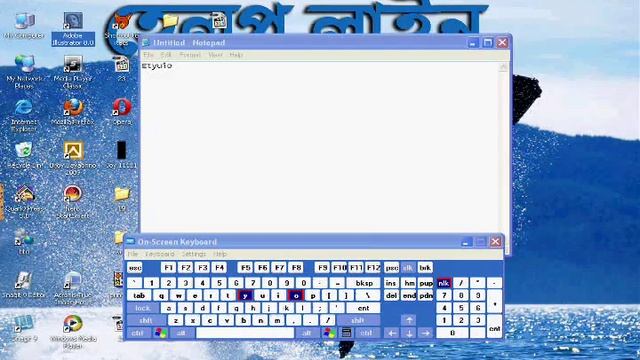Toggle the nlk num lock key
Screen dimensions: 640x360
click(x=444, y=283)
